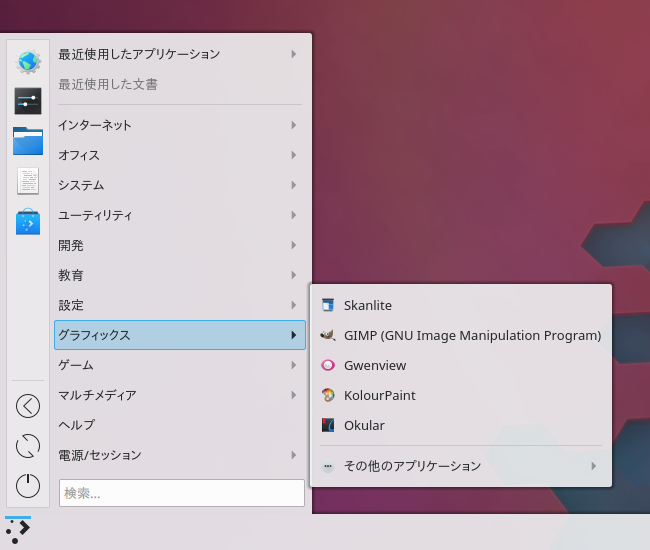Open the Discover software store bag icon
Viewport: 650px width, 550px height.
[28, 221]
